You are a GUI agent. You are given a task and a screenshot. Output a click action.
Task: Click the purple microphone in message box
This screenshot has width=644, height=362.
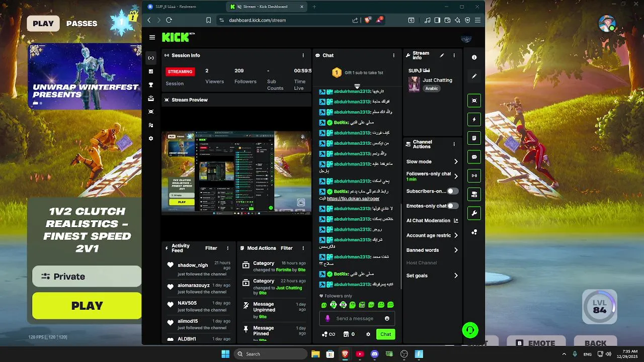pos(328,318)
